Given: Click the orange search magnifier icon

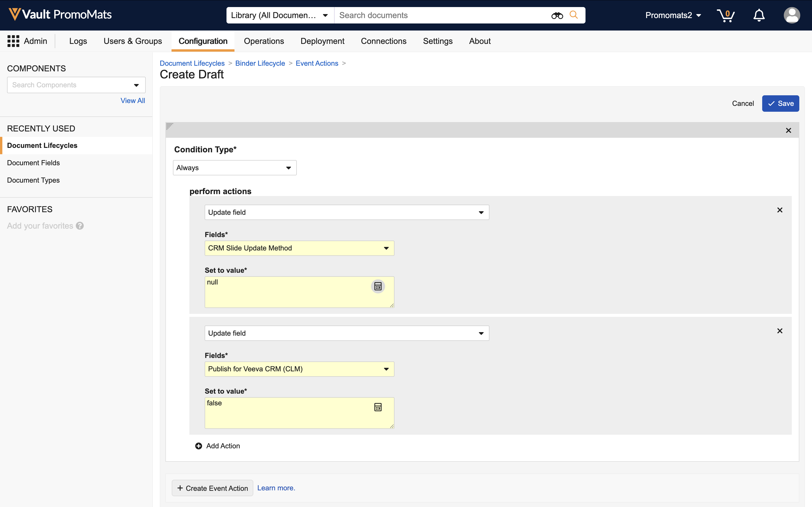Looking at the screenshot, I should (574, 15).
